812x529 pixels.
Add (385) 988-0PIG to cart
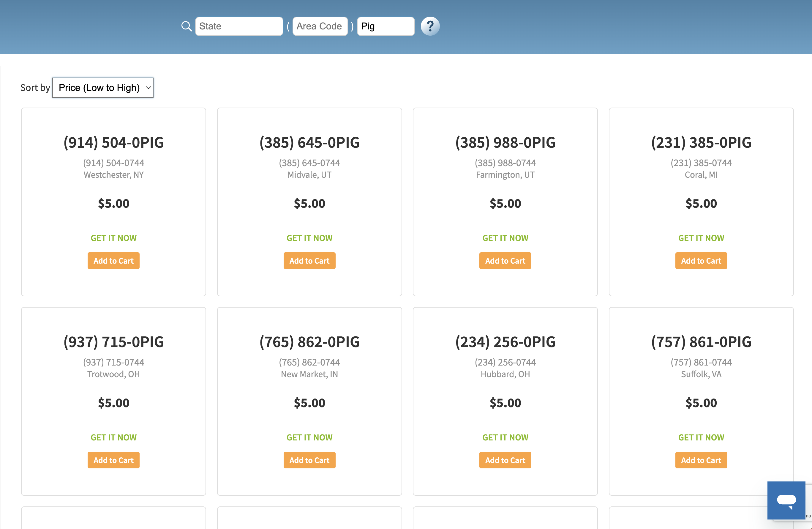tap(505, 261)
